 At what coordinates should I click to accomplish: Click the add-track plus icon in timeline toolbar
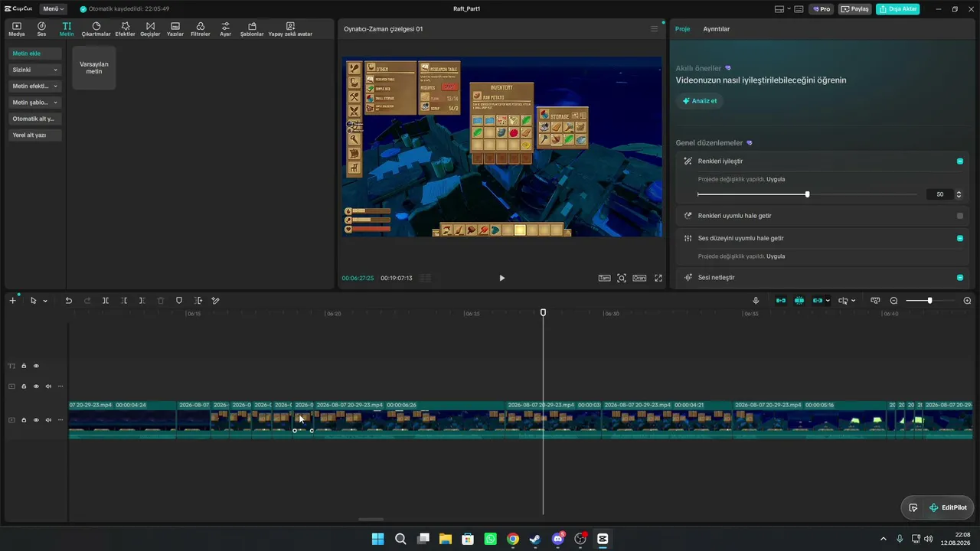coord(12,301)
